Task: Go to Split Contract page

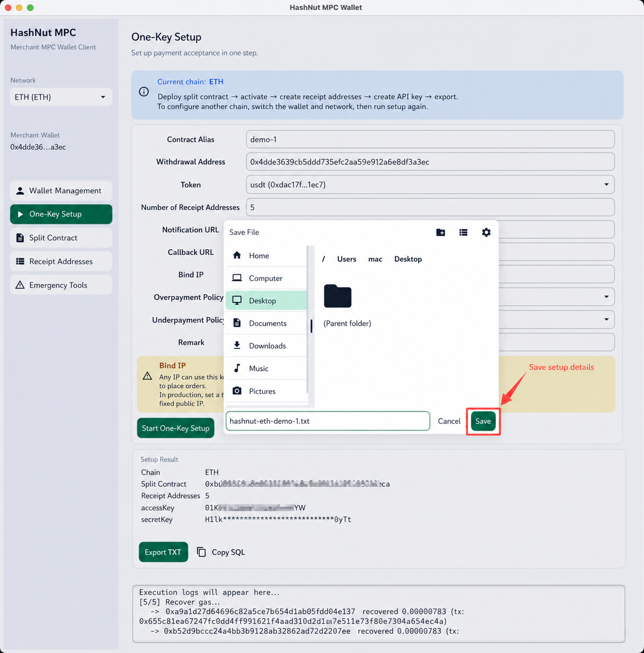Action: pos(61,238)
